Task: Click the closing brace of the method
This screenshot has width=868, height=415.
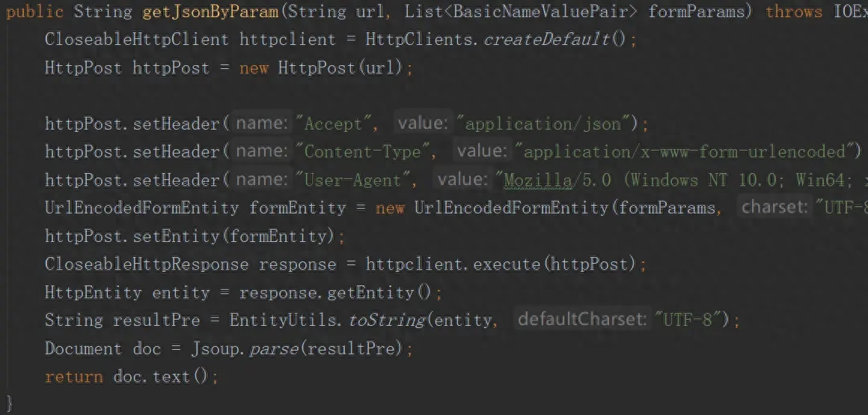Action: pos(9,403)
